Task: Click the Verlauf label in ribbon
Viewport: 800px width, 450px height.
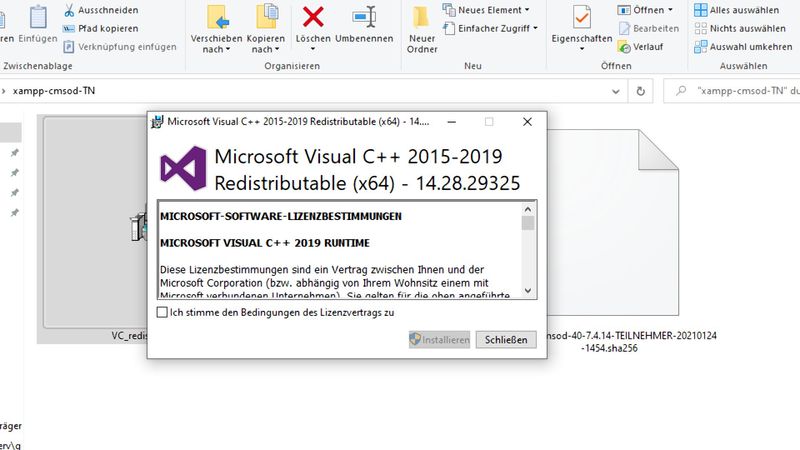Action: click(648, 47)
